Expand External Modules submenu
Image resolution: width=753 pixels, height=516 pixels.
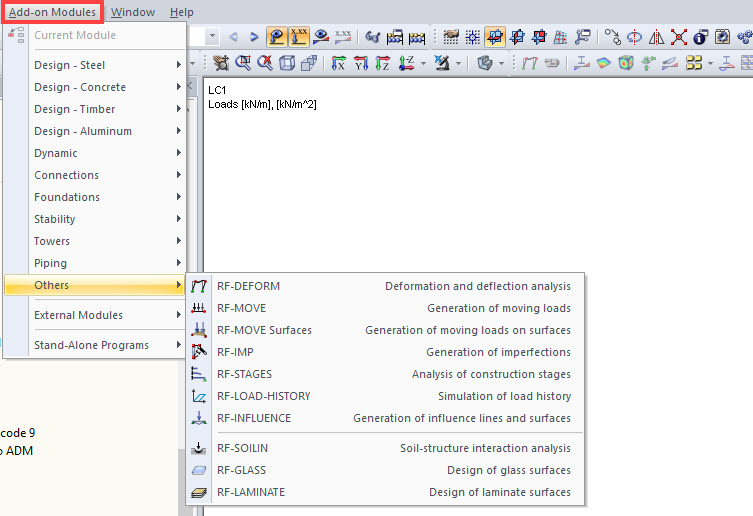pos(95,315)
